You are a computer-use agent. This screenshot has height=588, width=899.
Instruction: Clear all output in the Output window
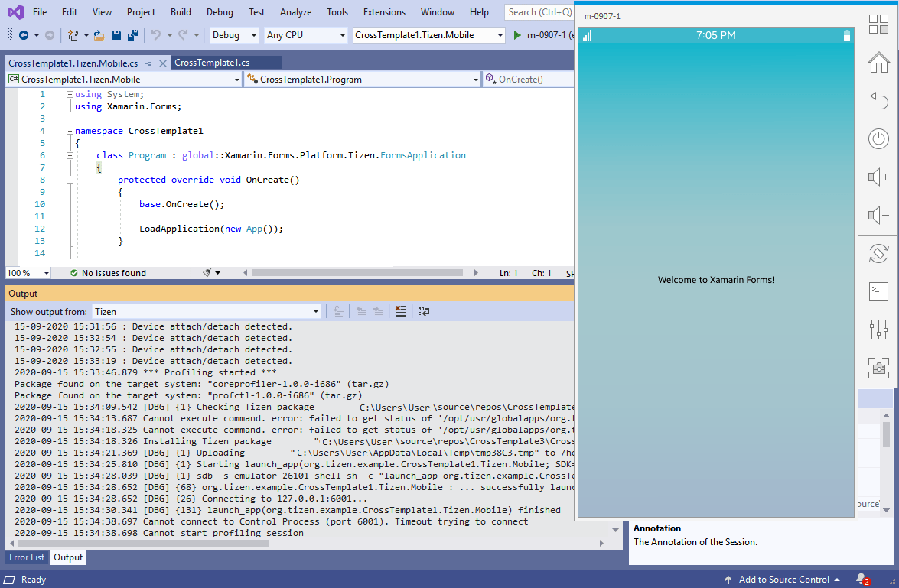click(x=400, y=311)
